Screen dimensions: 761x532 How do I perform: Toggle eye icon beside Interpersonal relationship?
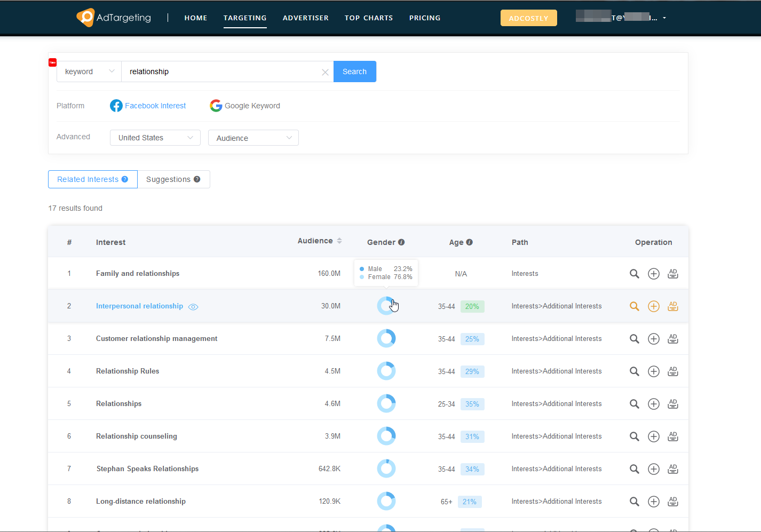point(193,307)
